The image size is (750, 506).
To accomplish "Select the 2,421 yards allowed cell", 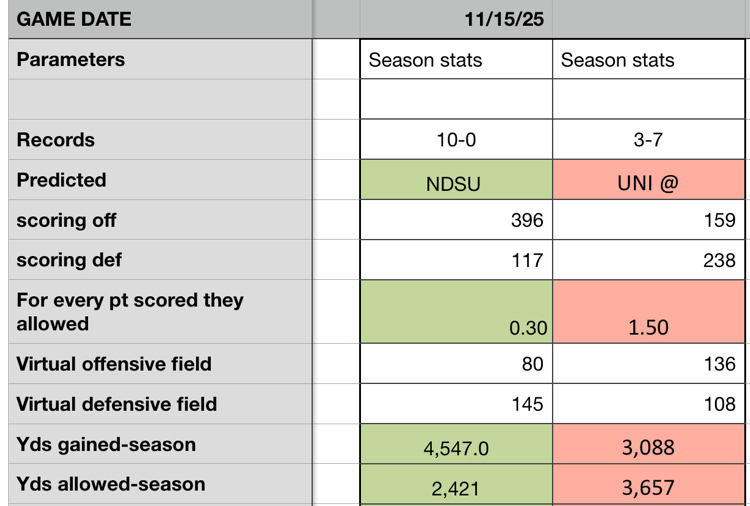I will [456, 486].
